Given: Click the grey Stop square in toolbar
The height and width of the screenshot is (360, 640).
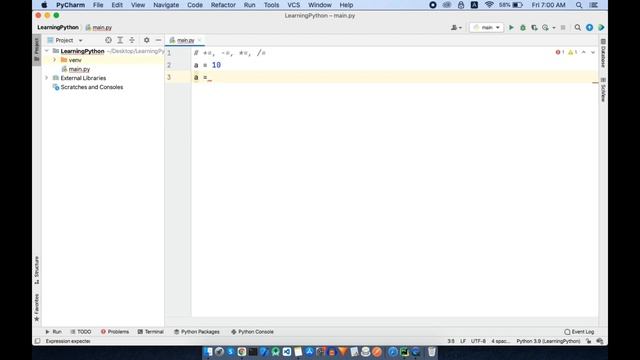Looking at the screenshot, I should pos(563,27).
